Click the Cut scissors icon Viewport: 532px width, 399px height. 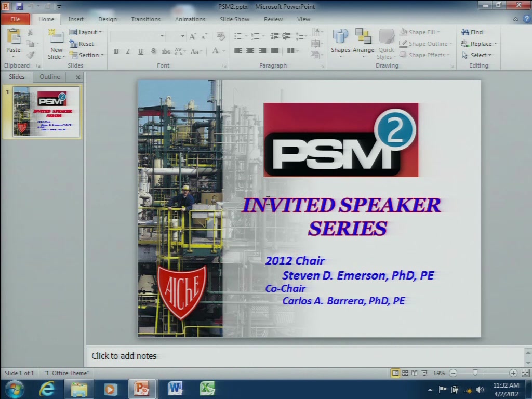point(30,33)
